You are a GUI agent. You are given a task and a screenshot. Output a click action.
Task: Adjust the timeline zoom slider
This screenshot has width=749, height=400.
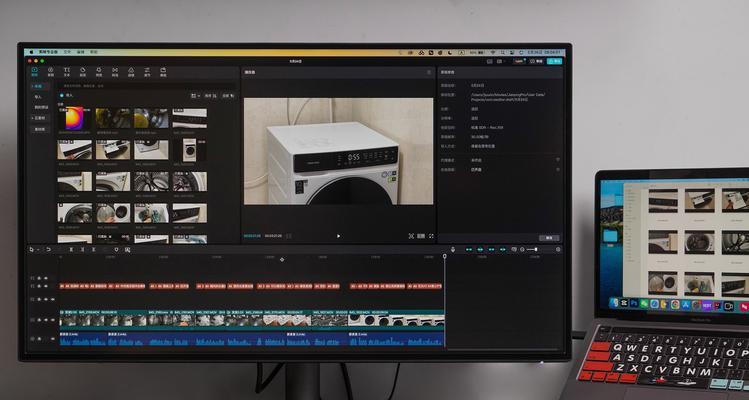coord(532,249)
